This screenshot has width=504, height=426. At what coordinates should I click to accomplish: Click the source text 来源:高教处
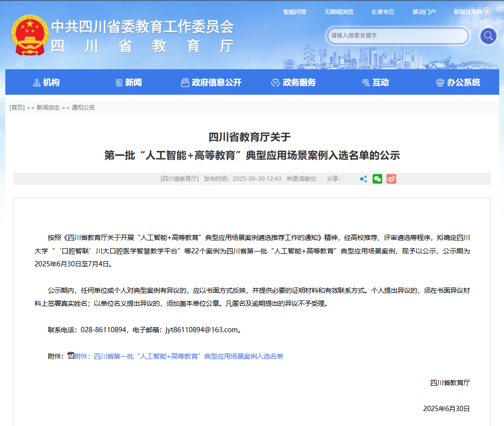(x=301, y=179)
